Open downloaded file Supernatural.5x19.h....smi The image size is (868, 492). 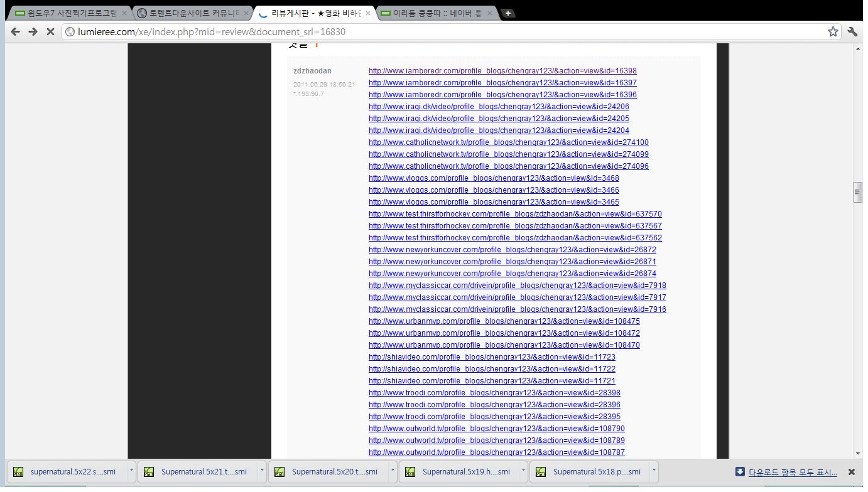(459, 471)
